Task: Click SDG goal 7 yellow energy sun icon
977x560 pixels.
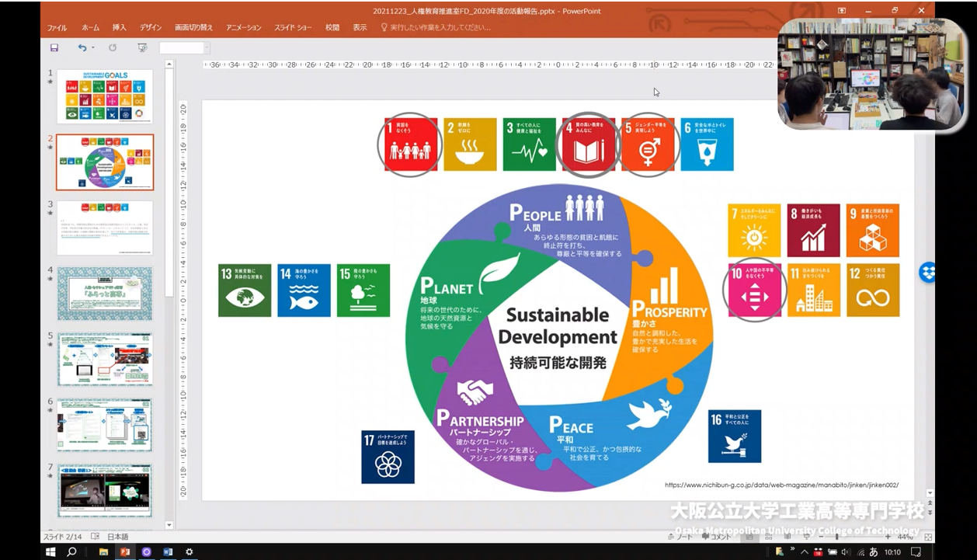Action: click(754, 231)
